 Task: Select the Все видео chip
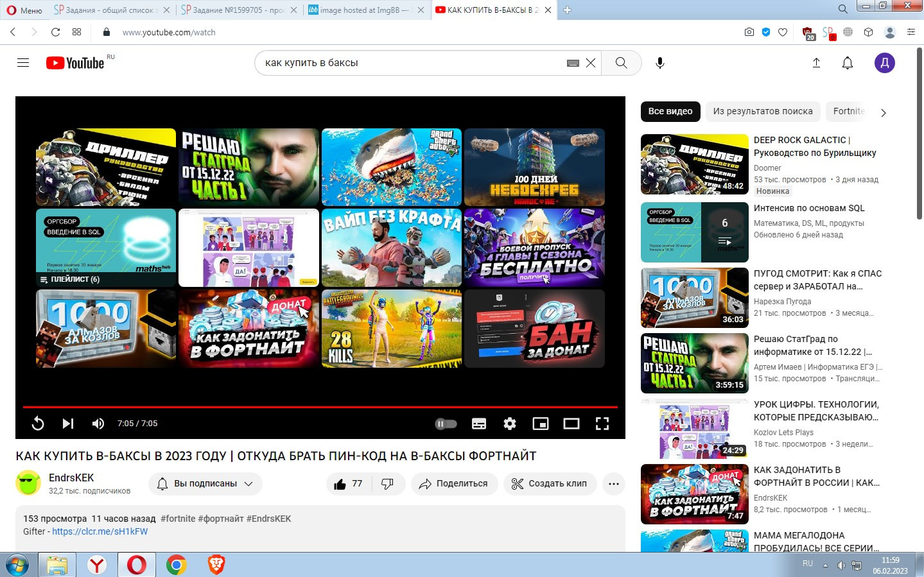(670, 111)
